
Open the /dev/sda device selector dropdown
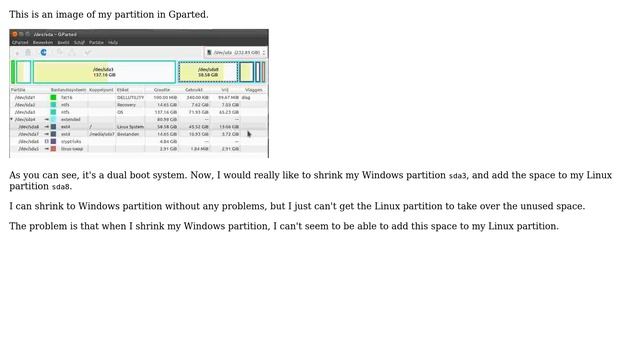236,53
